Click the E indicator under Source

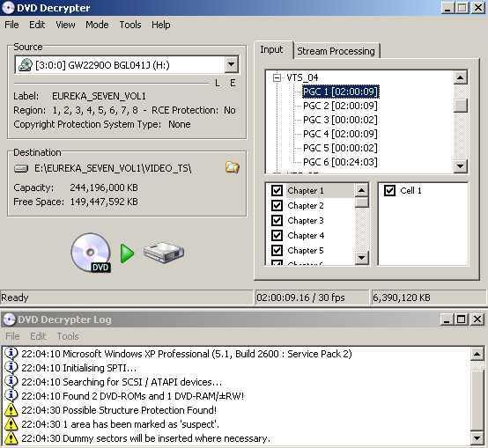233,83
